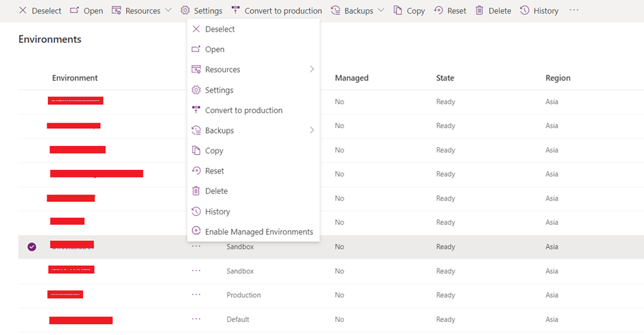Sort by the State column header
This screenshot has width=644, height=335.
click(445, 78)
